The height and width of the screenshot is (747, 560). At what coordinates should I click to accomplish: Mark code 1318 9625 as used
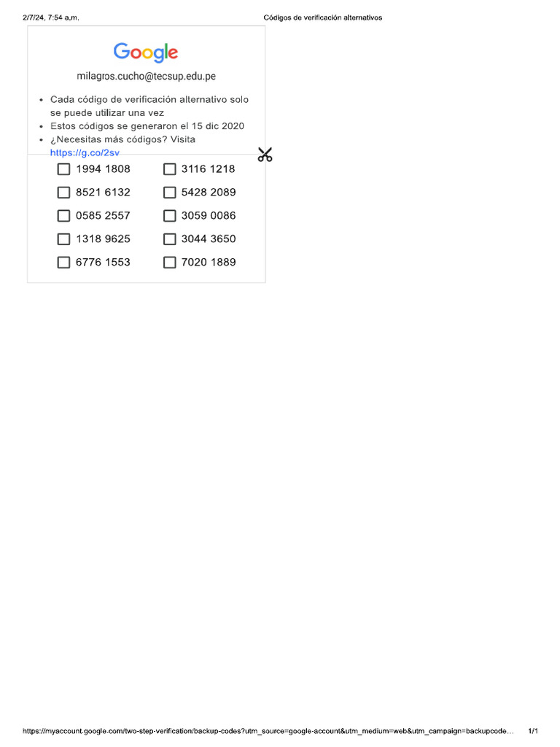click(x=64, y=239)
